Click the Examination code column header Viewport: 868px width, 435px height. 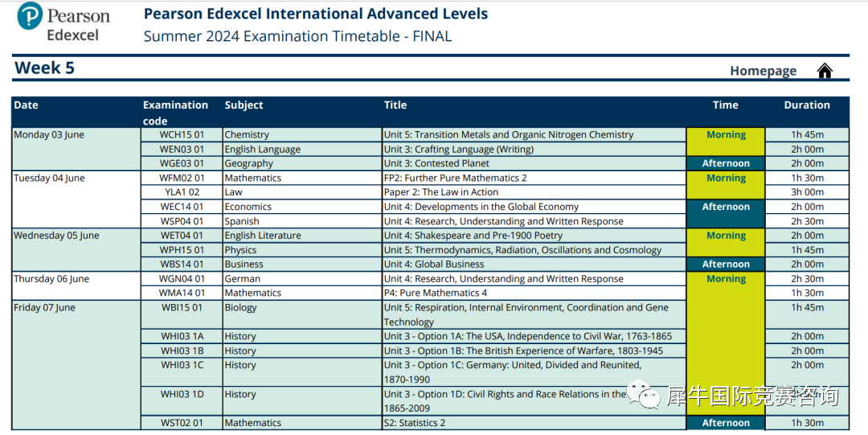coord(175,113)
